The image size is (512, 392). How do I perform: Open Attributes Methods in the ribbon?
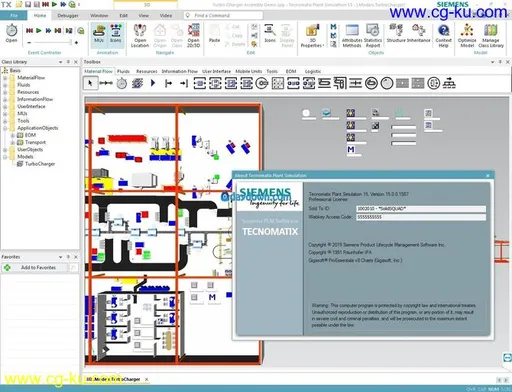tap(352, 35)
